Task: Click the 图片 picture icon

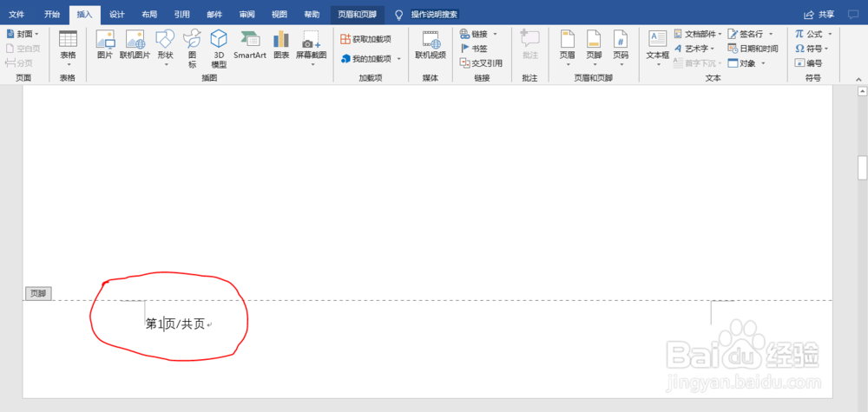Action: tap(105, 39)
